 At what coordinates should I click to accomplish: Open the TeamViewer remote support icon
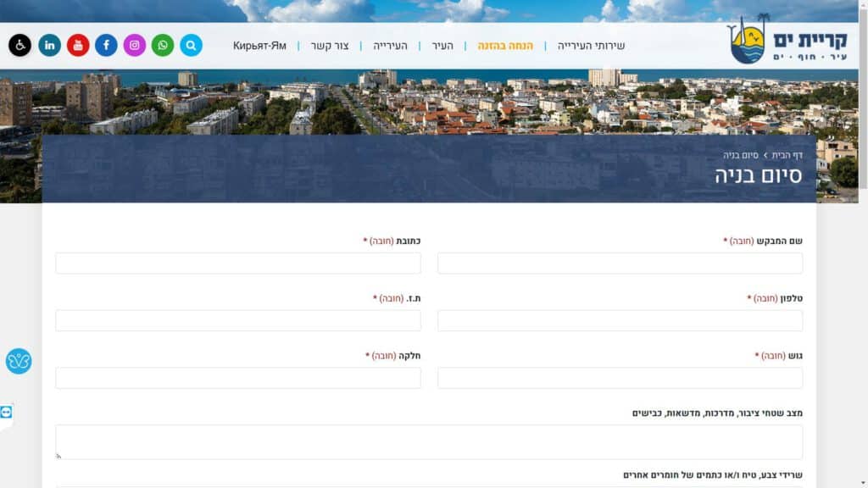pyautogui.click(x=7, y=412)
